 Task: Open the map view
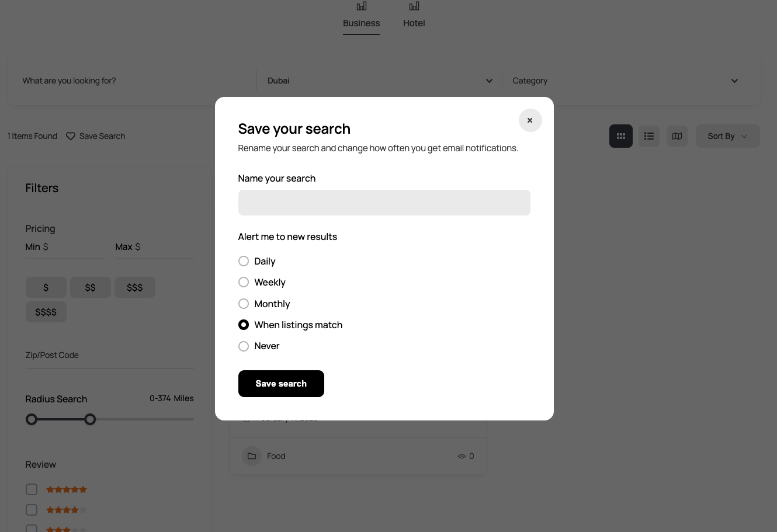pos(677,136)
